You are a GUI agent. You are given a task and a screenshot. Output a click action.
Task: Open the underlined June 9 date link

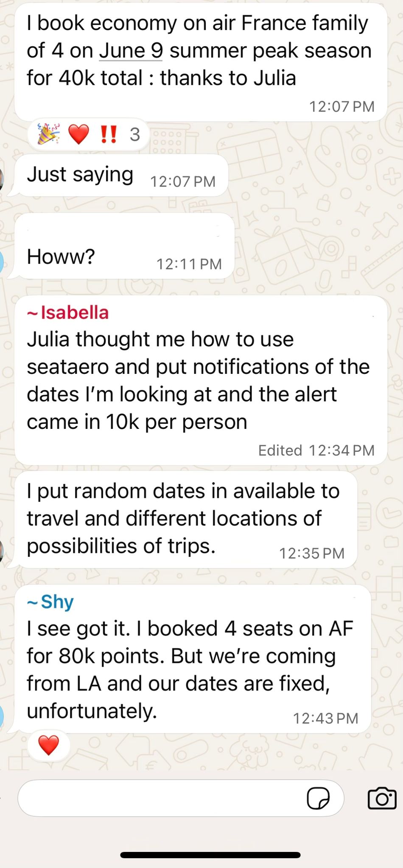(131, 51)
